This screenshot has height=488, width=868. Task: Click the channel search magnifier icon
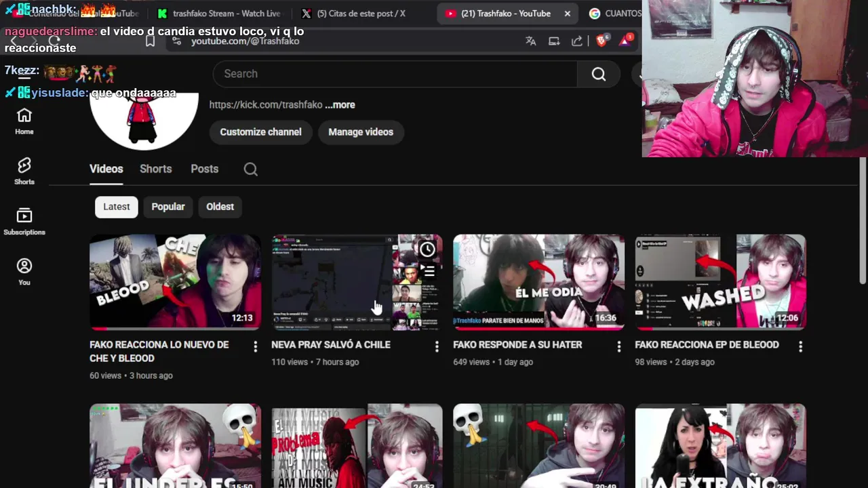pos(251,169)
